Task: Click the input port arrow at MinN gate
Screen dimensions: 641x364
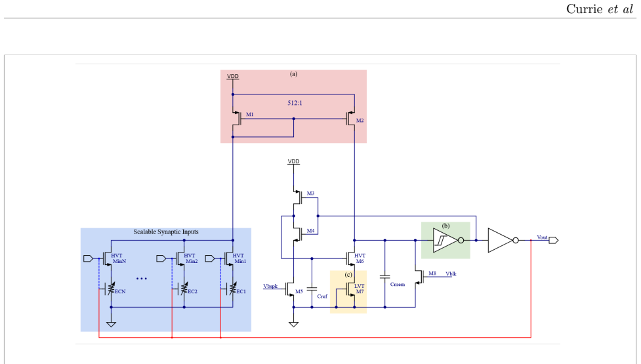Action: pyautogui.click(x=89, y=258)
